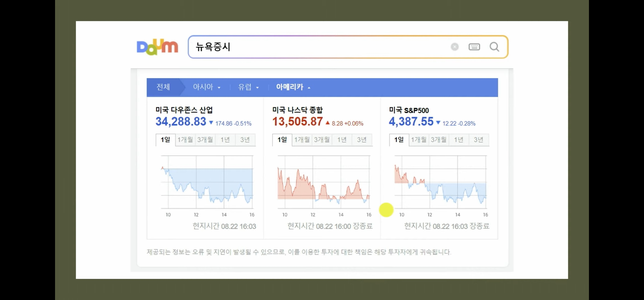Click the 34,288.83 Dow Jones index value
Viewport: 644px width, 300px height.
(x=181, y=122)
